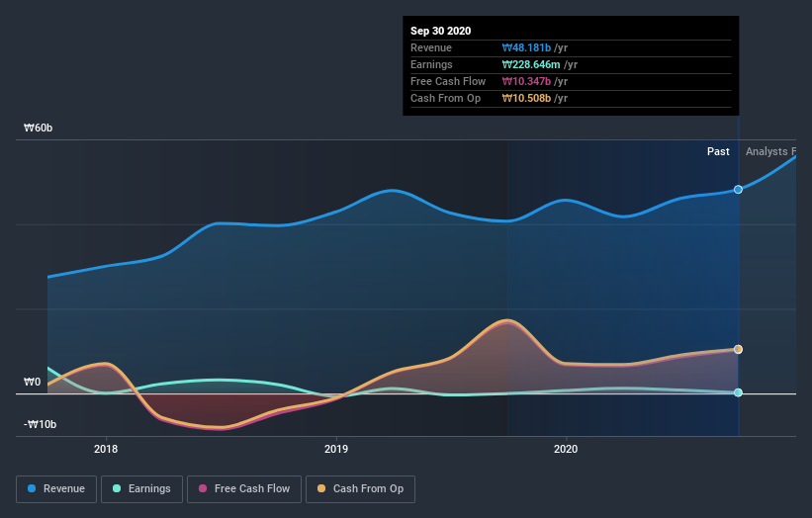Toggle the Revenue legend button
The height and width of the screenshot is (518, 812).
56,489
